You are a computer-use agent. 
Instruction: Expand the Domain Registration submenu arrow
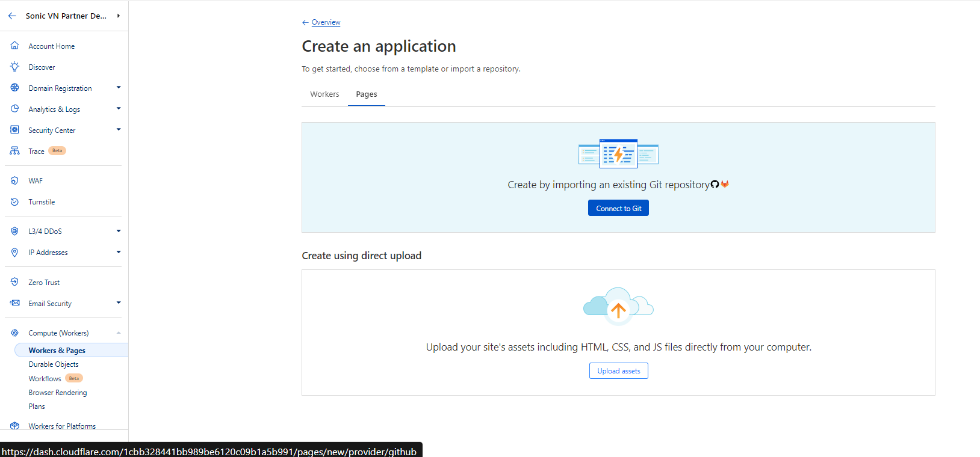coord(119,88)
